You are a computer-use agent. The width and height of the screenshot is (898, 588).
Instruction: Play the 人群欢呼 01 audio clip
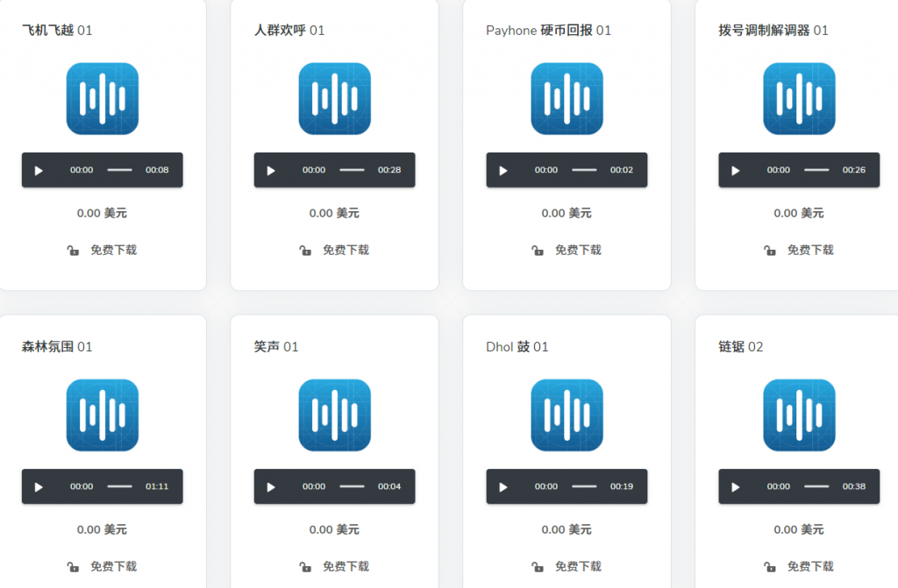pyautogui.click(x=271, y=170)
